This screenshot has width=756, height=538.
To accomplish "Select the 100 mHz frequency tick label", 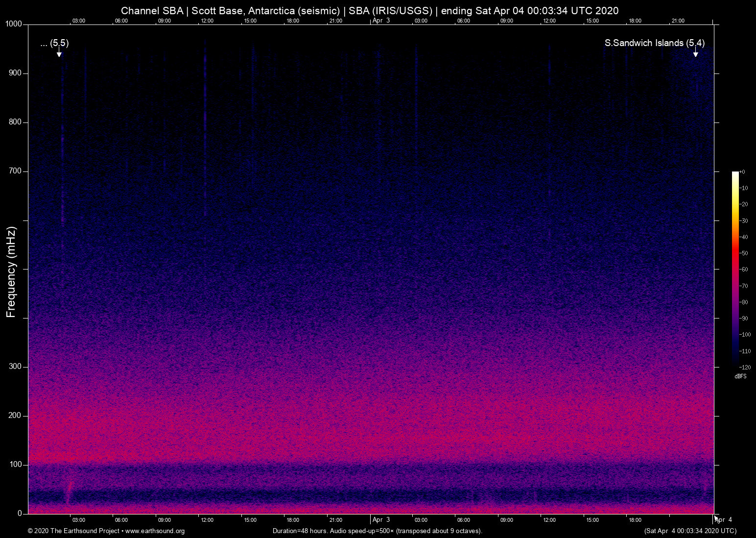I will (x=15, y=463).
